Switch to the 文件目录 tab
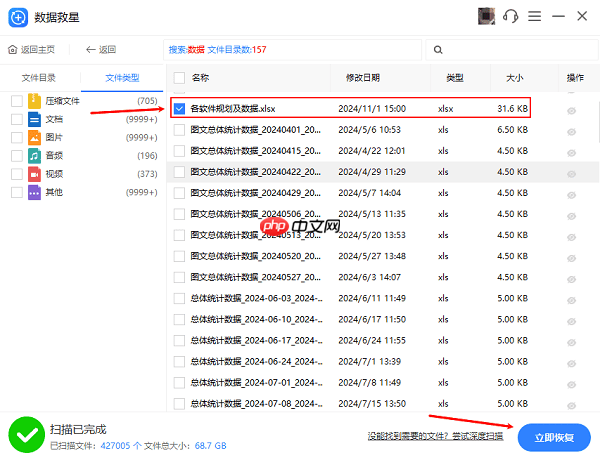This screenshot has height=453, width=600. 39,78
